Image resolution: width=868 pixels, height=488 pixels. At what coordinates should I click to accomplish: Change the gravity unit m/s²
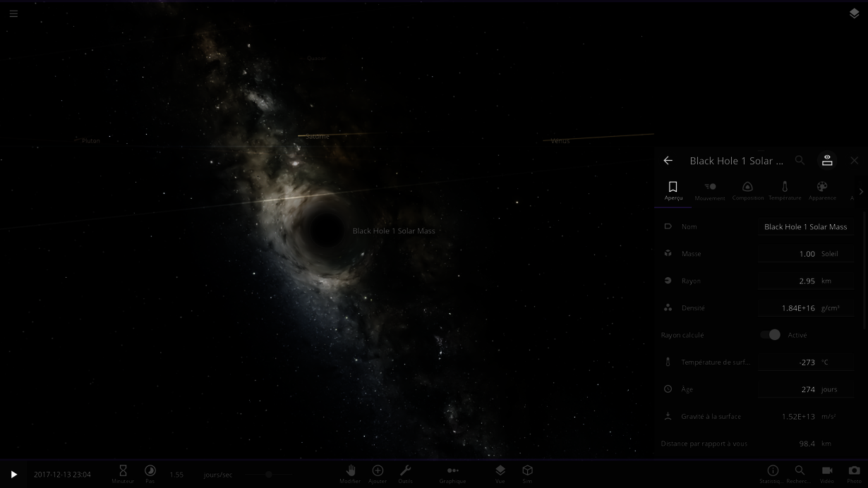[828, 417]
